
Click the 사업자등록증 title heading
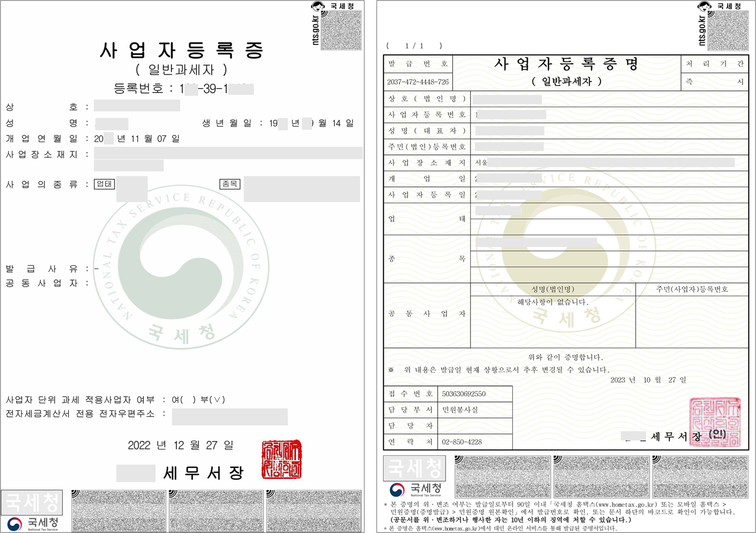[x=182, y=50]
